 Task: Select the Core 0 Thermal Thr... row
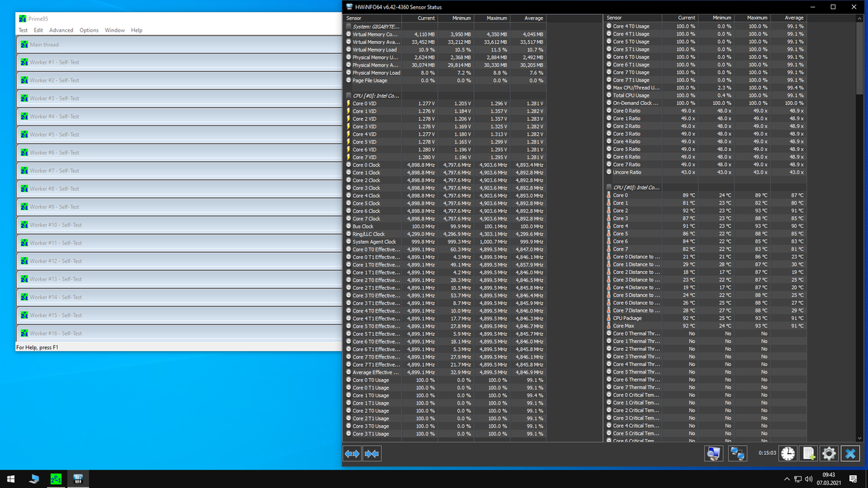[705, 333]
